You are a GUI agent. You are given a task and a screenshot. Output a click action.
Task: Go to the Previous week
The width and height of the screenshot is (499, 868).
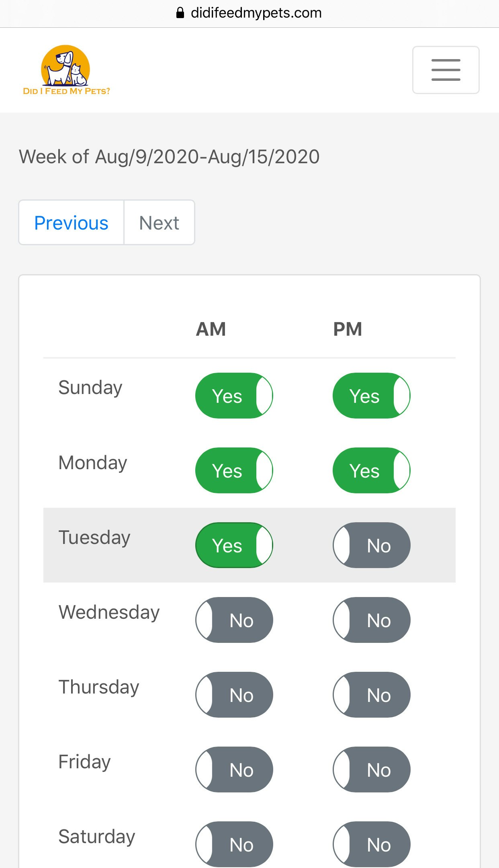point(71,223)
